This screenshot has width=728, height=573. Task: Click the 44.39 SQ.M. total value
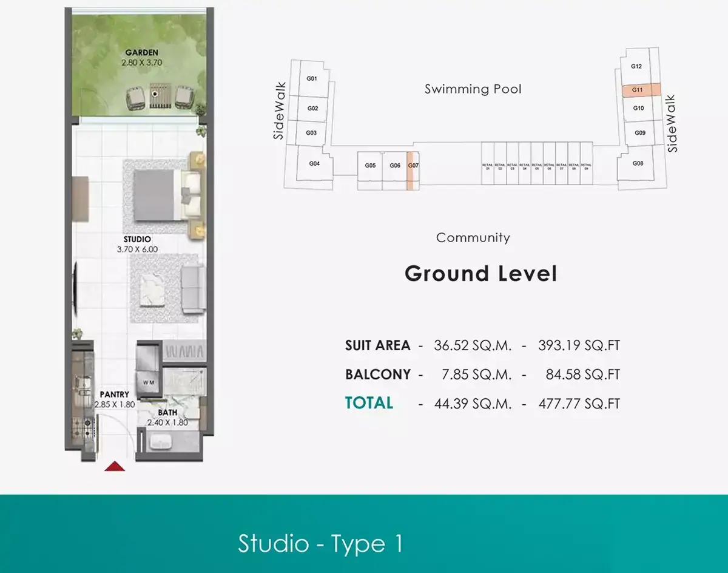tap(473, 403)
